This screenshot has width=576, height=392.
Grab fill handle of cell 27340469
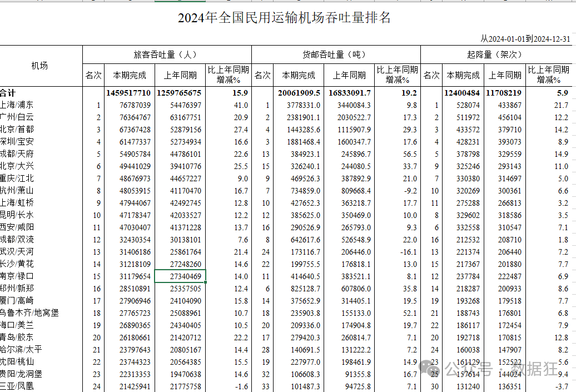(x=205, y=282)
